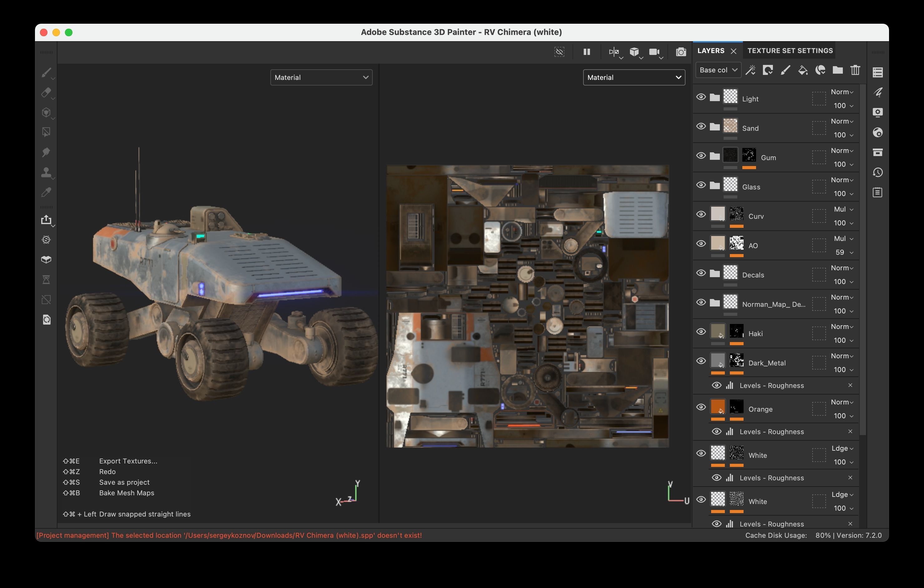This screenshot has width=924, height=588.
Task: Select the Clone stamp tool
Action: coord(46,172)
